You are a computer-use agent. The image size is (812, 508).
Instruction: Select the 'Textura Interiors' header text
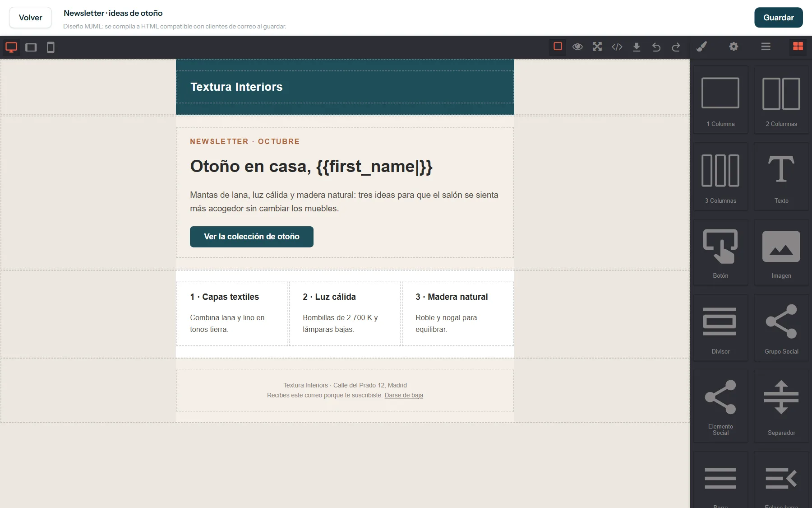(x=236, y=87)
